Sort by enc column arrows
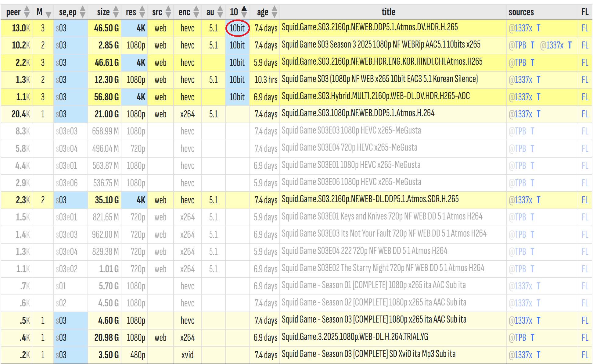Image resolution: width=593 pixels, height=364 pixels. click(196, 12)
